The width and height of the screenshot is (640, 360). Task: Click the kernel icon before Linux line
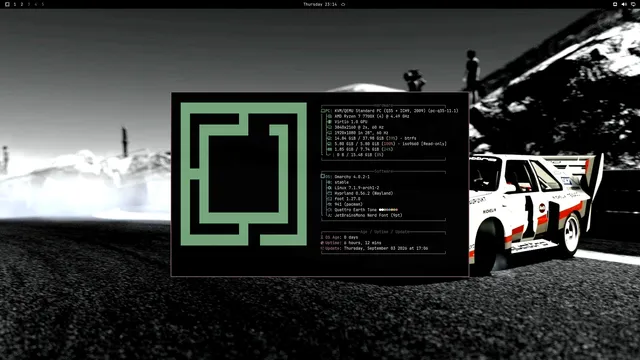pos(329,188)
